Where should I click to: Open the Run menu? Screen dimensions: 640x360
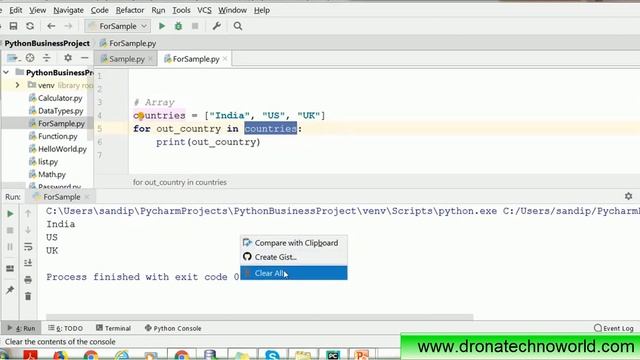click(158, 10)
